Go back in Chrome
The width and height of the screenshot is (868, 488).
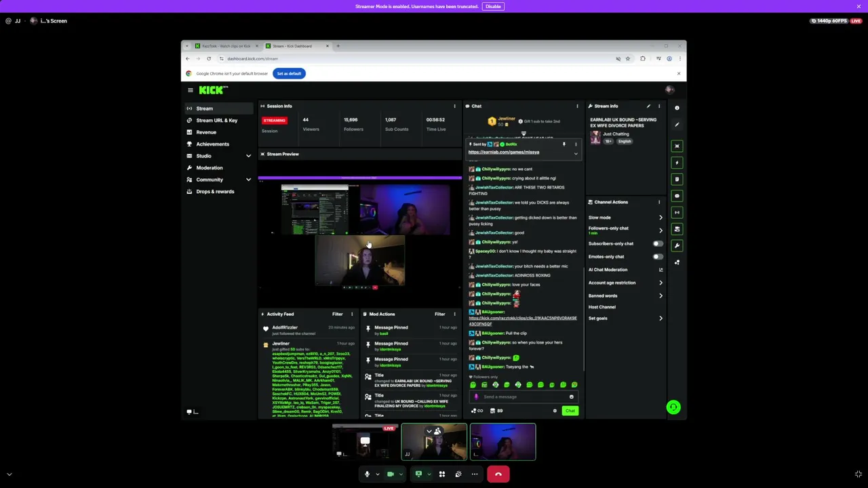point(188,59)
